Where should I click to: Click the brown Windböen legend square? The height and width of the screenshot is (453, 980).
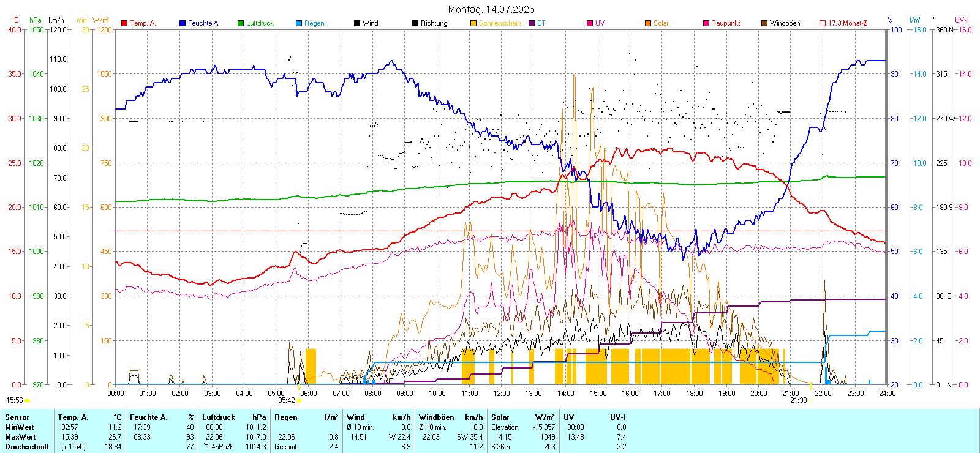click(764, 23)
